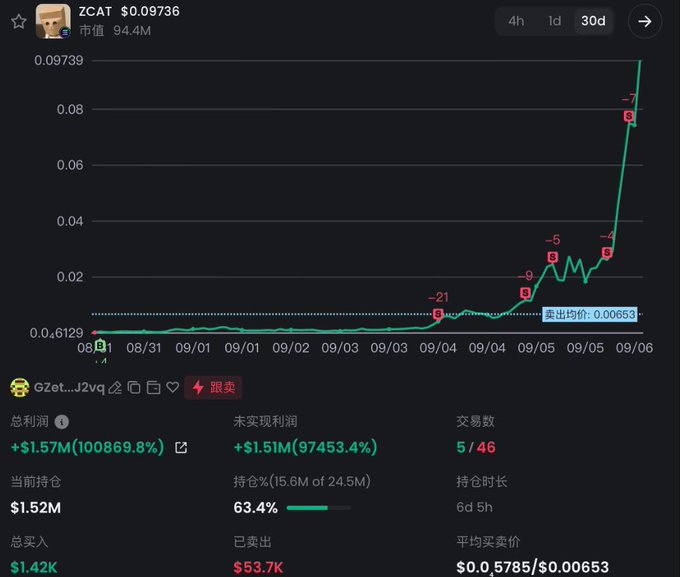
Task: Open wallet avatar for GZet...J2vq
Action: click(20, 387)
